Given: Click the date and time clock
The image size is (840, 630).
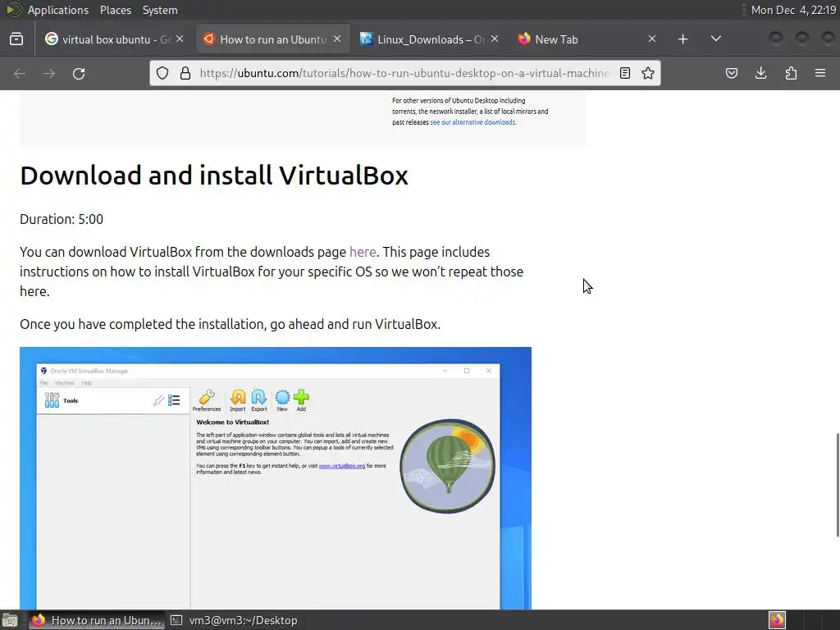Looking at the screenshot, I should tap(793, 10).
